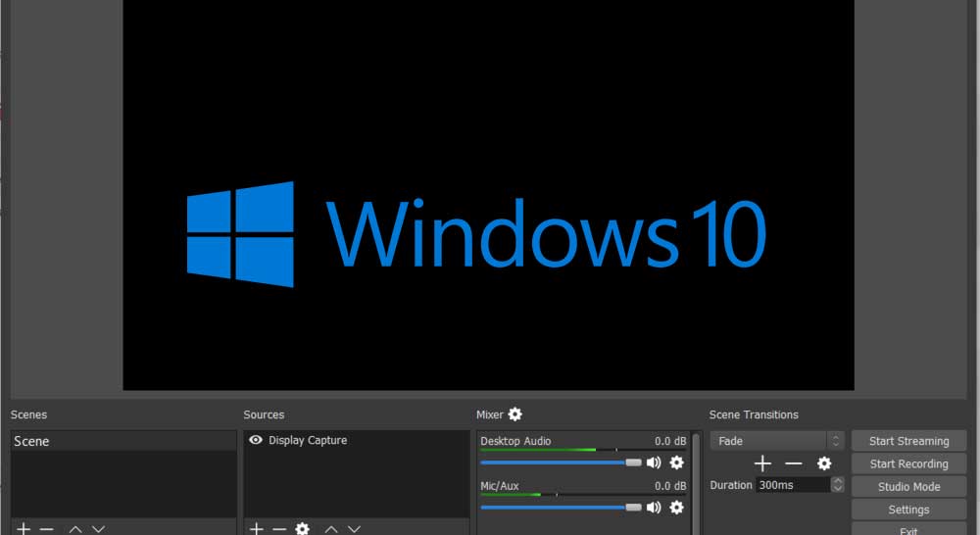This screenshot has width=980, height=535.
Task: Move scene up arrow
Action: pos(75,529)
